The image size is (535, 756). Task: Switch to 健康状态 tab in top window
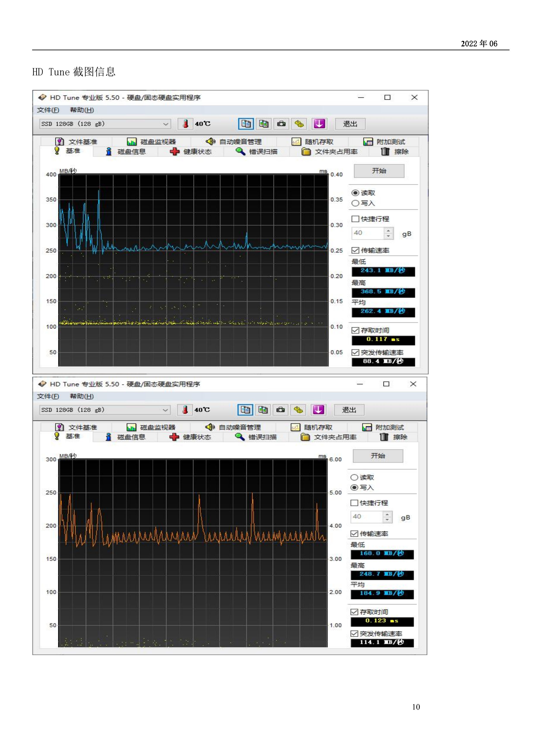(x=191, y=151)
